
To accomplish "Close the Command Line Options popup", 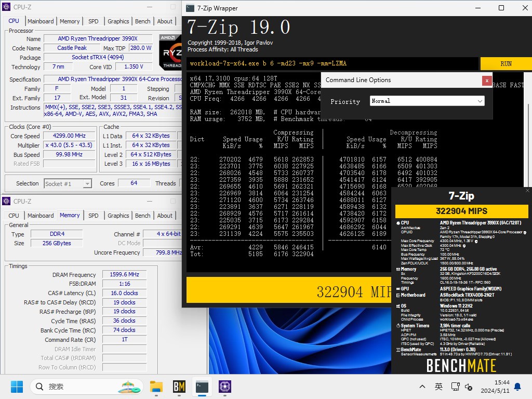I will (486, 81).
